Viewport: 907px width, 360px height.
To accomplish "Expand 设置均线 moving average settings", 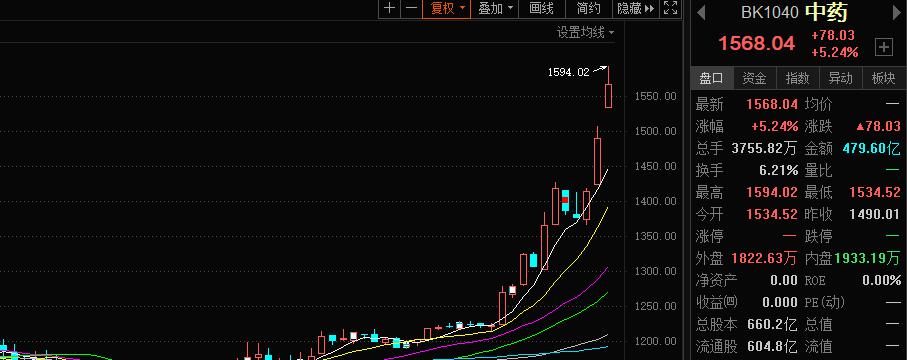I will pyautogui.click(x=585, y=32).
